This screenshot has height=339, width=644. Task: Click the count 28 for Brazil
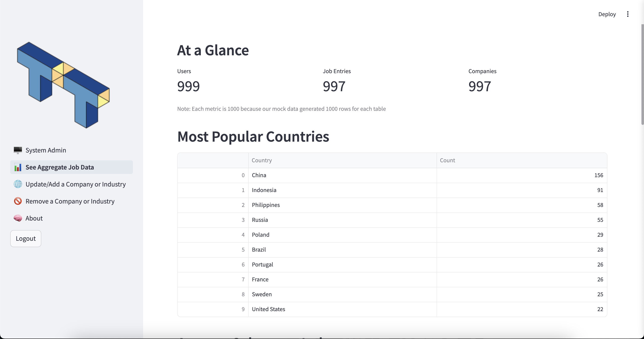click(522, 250)
